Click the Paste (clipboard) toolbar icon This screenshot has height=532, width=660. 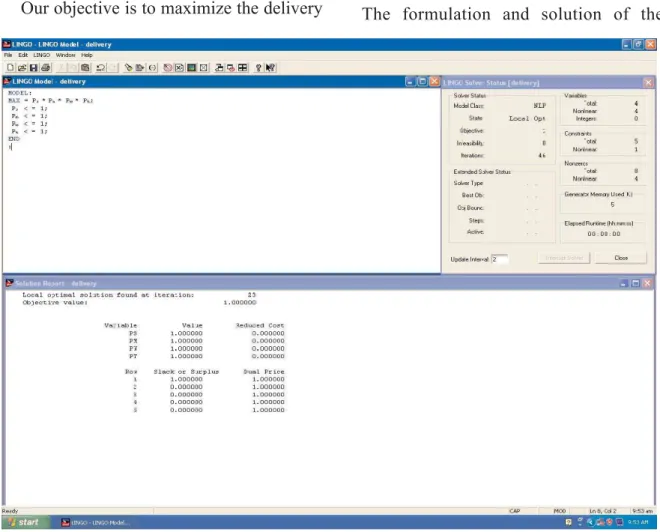pyautogui.click(x=85, y=68)
